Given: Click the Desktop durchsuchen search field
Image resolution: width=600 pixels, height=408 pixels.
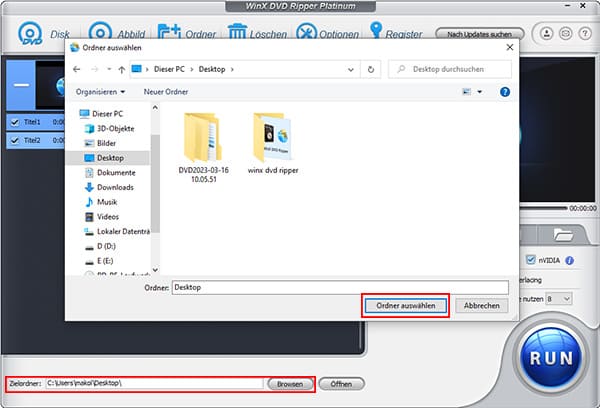Looking at the screenshot, I should 450,69.
